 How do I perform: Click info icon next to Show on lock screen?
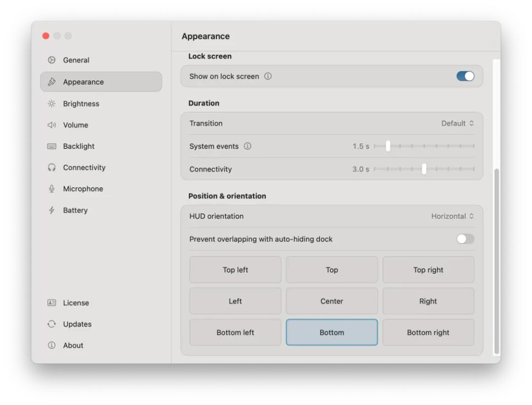(x=268, y=76)
